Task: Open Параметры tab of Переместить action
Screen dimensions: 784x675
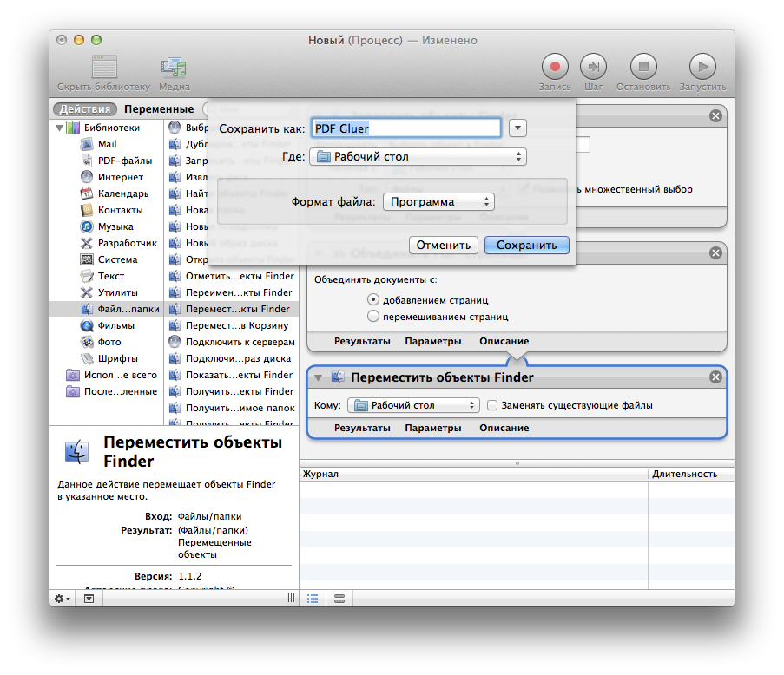Action: click(x=432, y=428)
